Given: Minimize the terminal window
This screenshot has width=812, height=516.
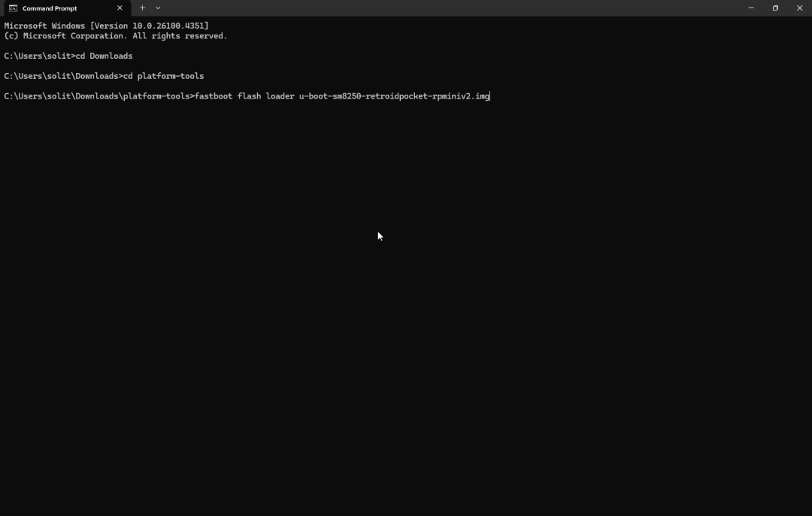Looking at the screenshot, I should (750, 8).
